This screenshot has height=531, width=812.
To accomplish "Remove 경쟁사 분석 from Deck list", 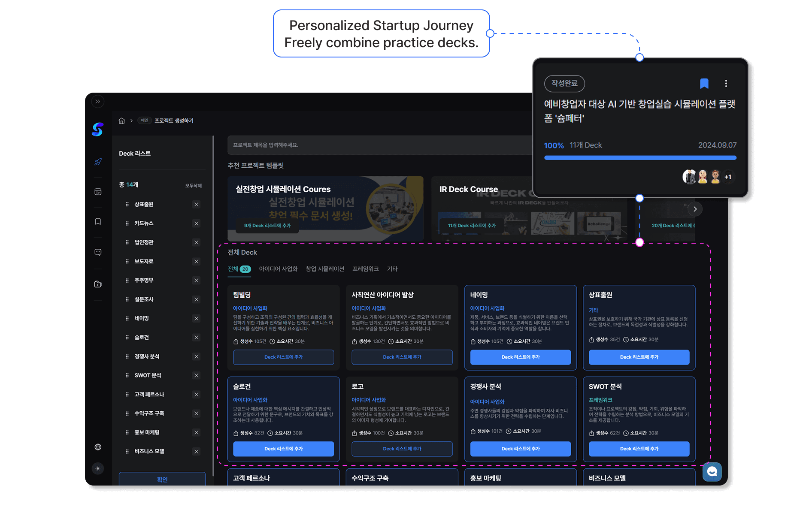I will (196, 356).
